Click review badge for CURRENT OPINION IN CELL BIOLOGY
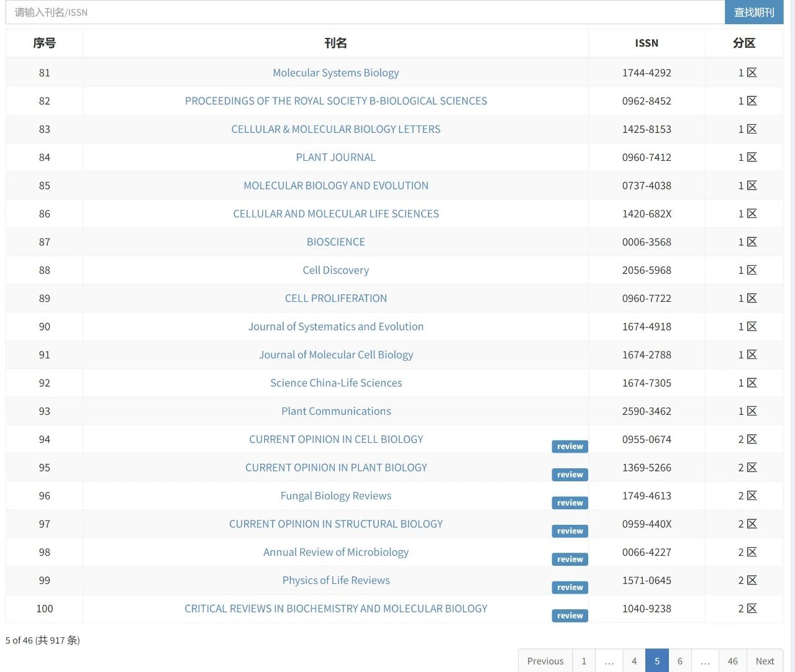 pos(570,447)
